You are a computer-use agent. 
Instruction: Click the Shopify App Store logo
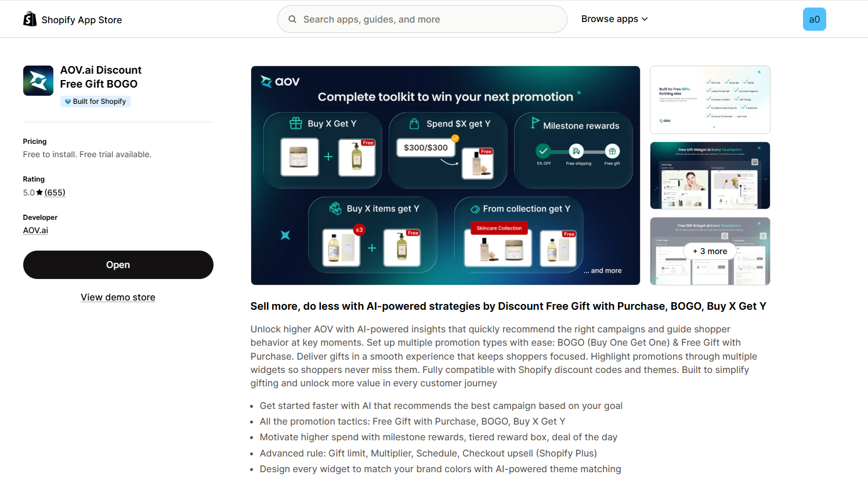point(30,19)
